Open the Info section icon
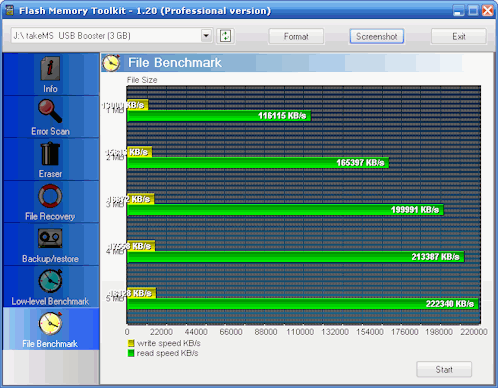 [x=50, y=69]
